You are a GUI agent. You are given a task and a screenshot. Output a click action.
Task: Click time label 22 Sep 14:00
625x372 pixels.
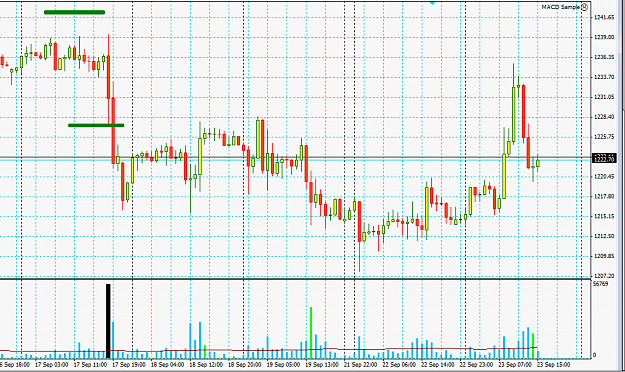[438, 364]
